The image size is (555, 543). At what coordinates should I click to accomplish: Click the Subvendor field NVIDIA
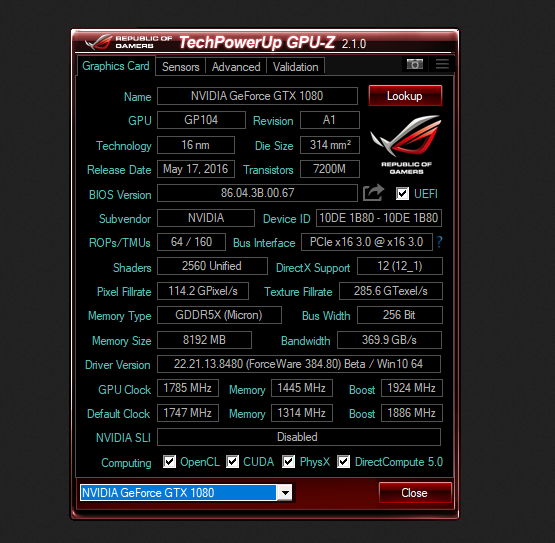coord(206,218)
